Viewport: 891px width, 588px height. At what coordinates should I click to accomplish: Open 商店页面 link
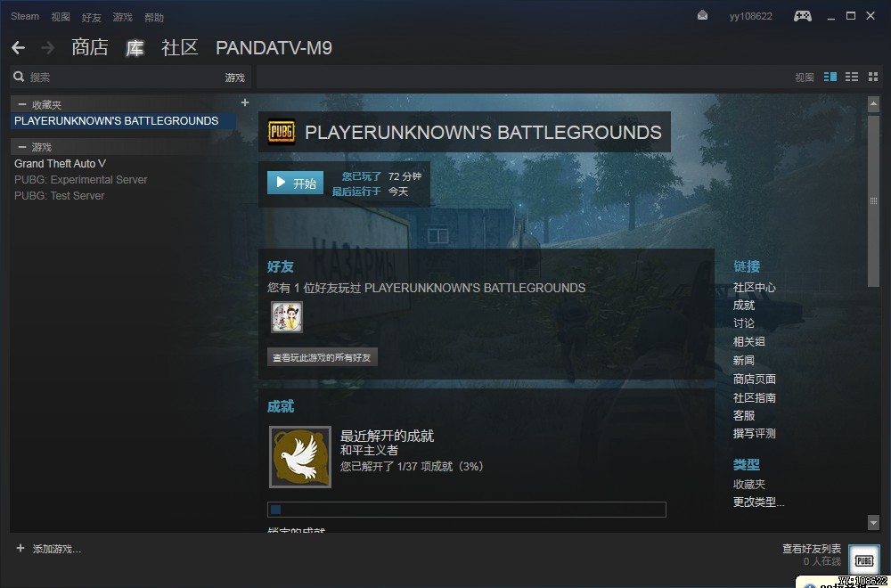click(x=754, y=379)
